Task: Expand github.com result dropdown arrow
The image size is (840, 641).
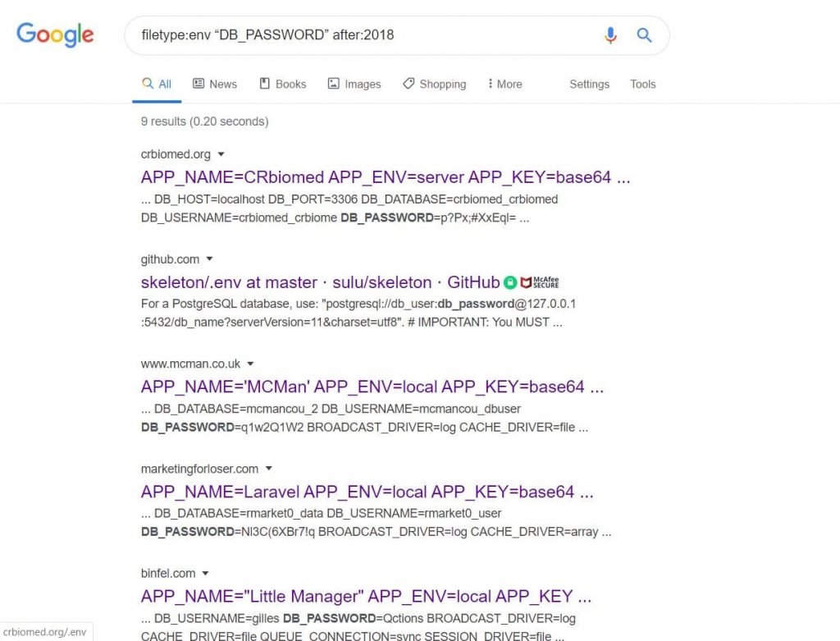Action: [209, 259]
